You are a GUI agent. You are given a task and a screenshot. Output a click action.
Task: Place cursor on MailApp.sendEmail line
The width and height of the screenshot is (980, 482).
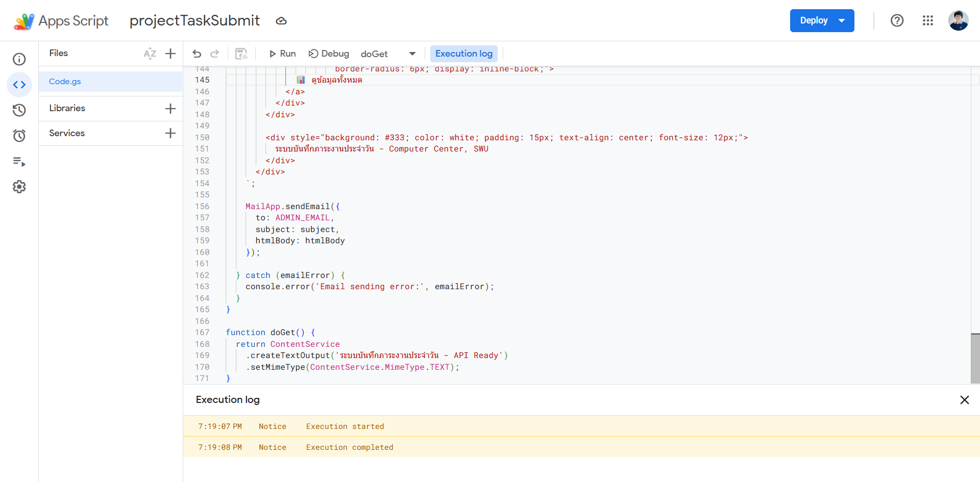click(292, 207)
